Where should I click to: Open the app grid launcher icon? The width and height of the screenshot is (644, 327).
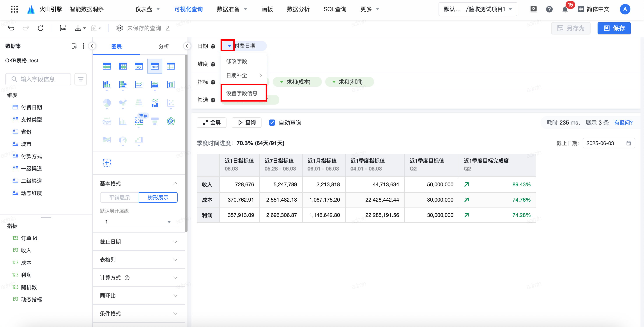pos(14,9)
